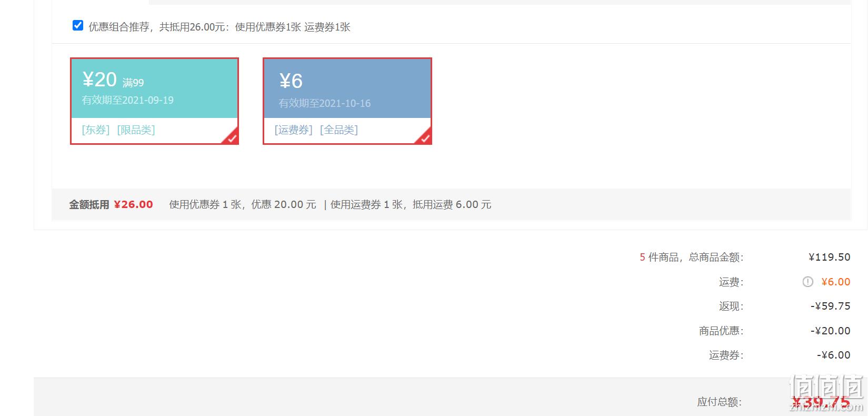Click the 金额抵用 ¥26.00 amount
The image size is (868, 416).
pyautogui.click(x=133, y=204)
